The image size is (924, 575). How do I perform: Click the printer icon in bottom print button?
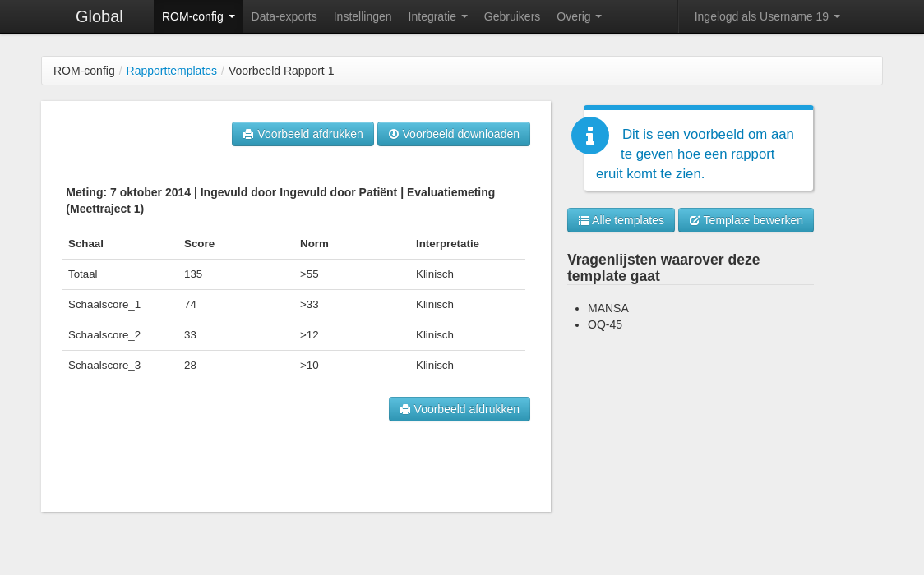point(405,409)
